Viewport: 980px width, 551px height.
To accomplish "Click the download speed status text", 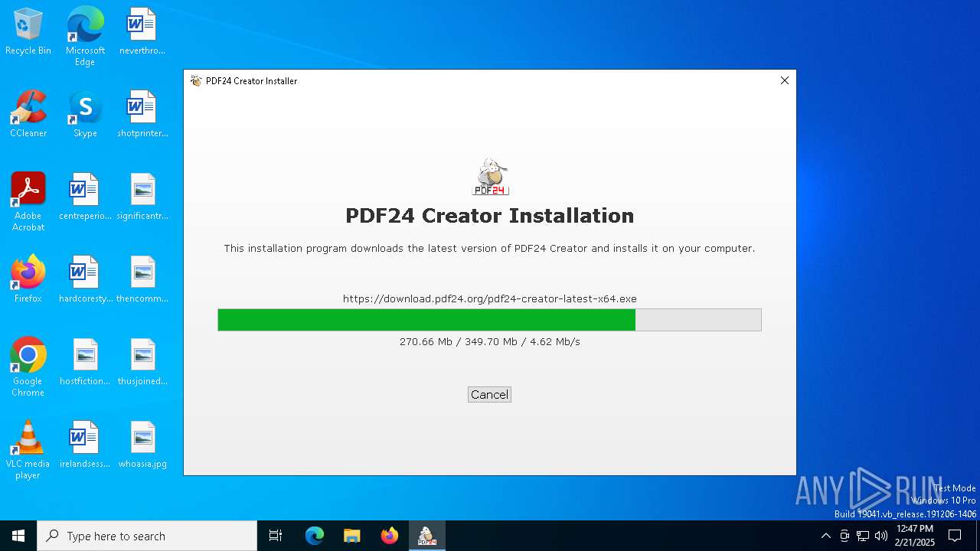I will click(489, 341).
